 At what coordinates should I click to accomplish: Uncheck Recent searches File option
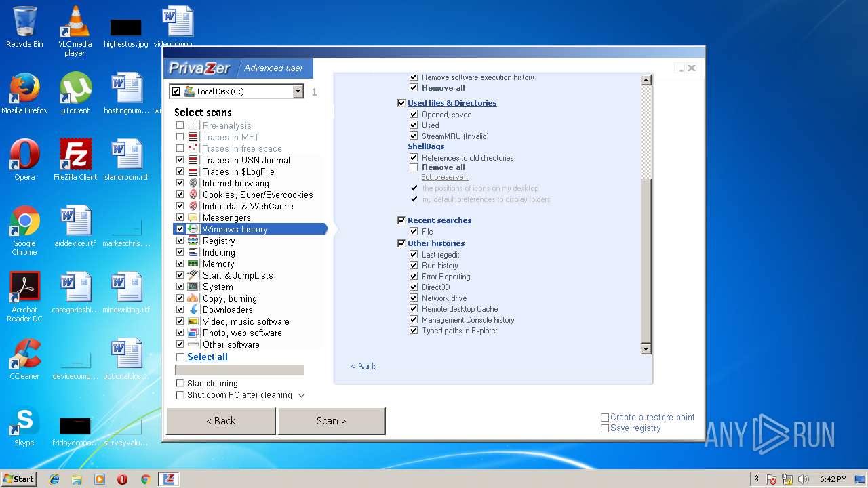414,232
